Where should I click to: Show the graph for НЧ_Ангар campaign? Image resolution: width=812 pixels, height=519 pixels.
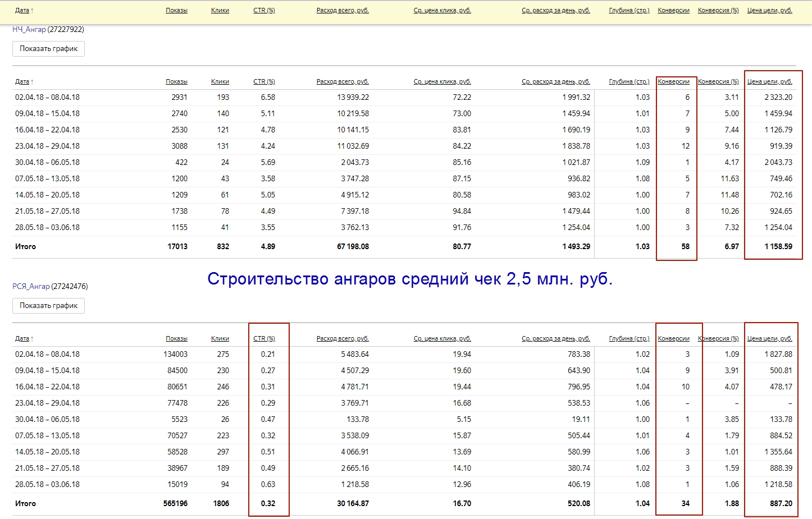48,49
